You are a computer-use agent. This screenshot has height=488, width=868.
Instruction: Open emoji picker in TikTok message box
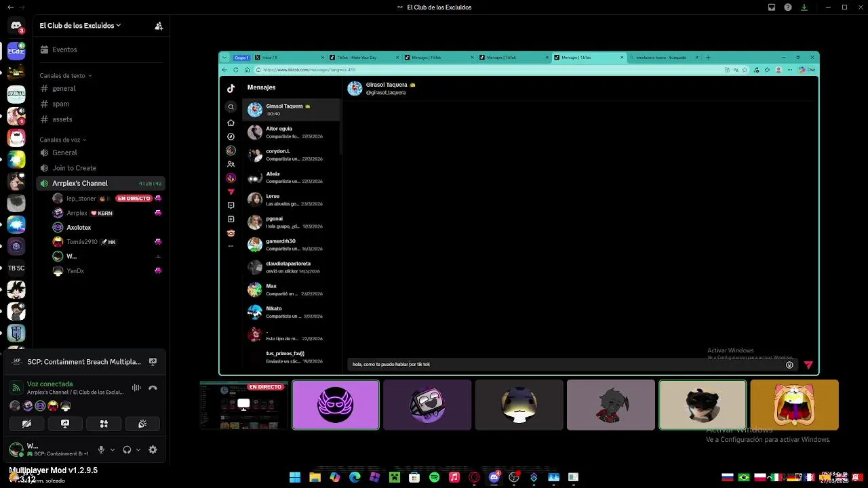point(789,365)
